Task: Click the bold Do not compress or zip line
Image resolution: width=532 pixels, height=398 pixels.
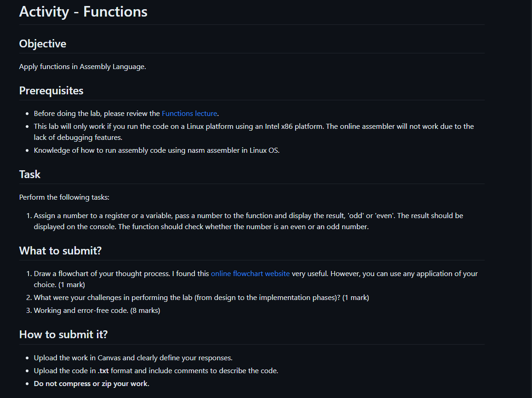Action: [92, 384]
